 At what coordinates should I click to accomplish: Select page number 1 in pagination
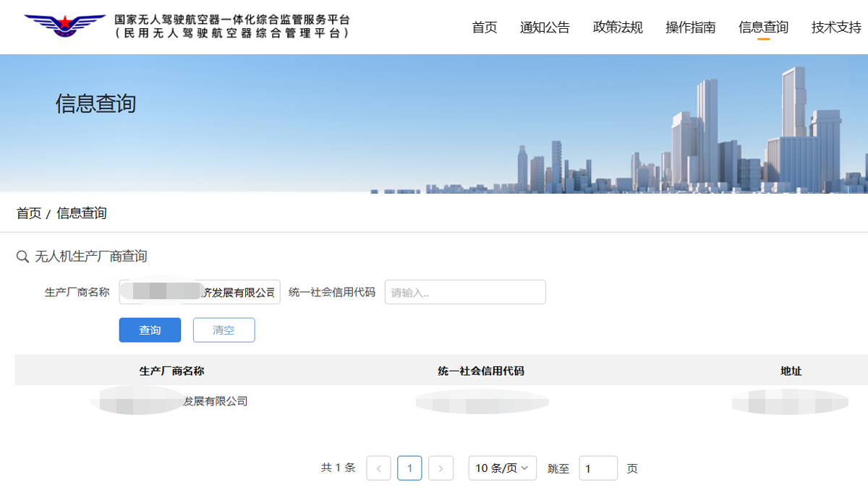coord(409,468)
